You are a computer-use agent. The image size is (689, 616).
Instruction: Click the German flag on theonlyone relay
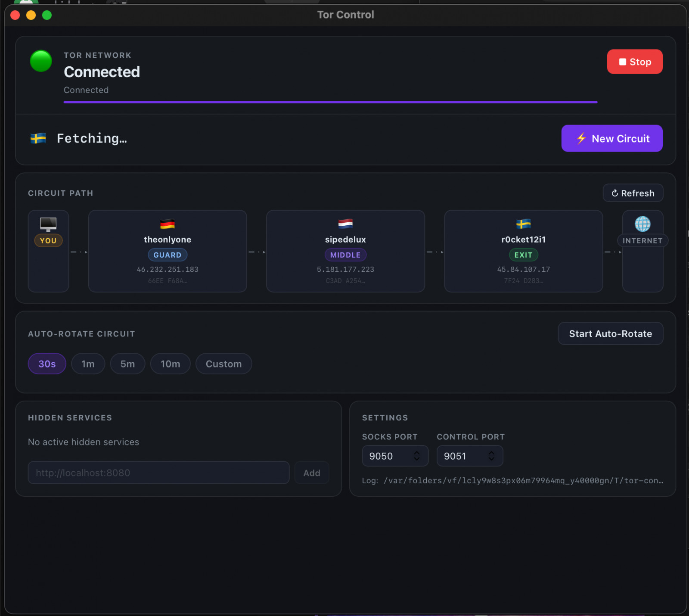point(168,224)
